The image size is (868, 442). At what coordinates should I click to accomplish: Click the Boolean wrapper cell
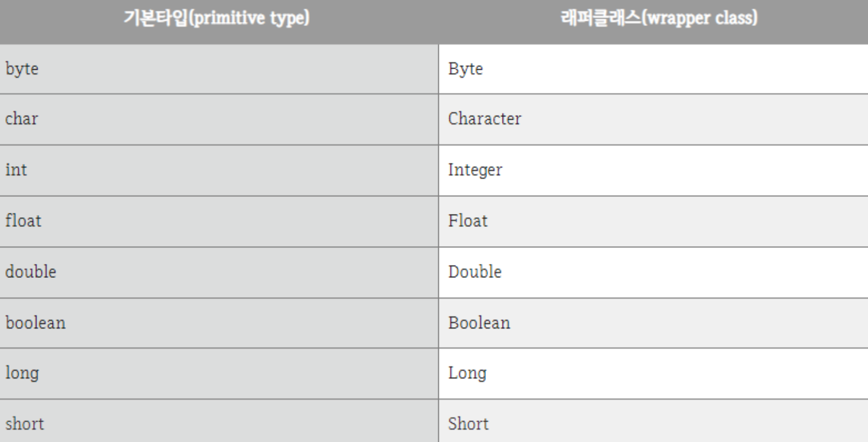click(653, 323)
